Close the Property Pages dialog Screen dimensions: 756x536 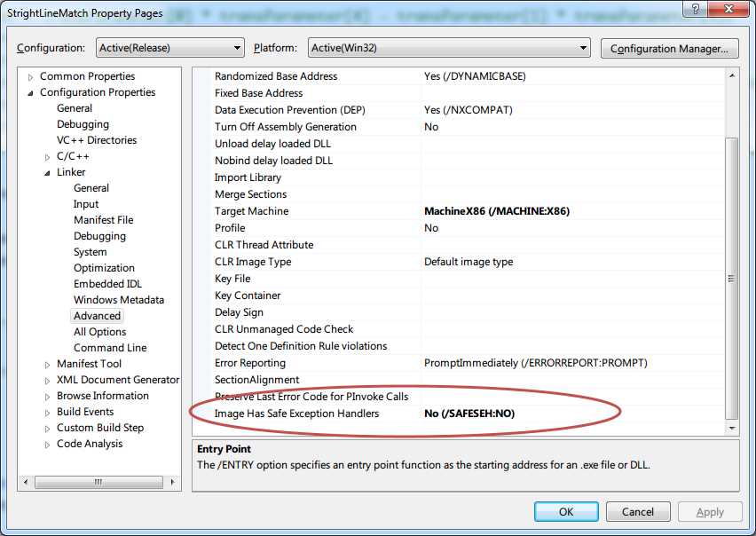(x=729, y=9)
